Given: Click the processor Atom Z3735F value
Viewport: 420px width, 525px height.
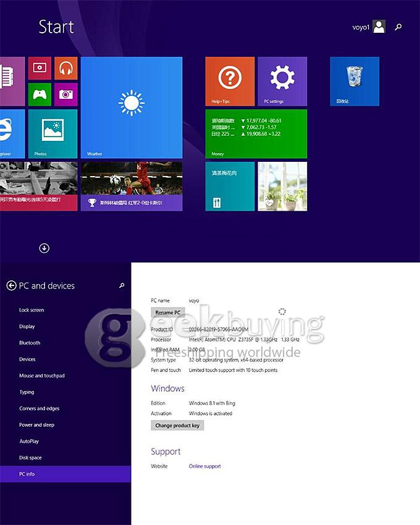Looking at the screenshot, I should [x=244, y=340].
